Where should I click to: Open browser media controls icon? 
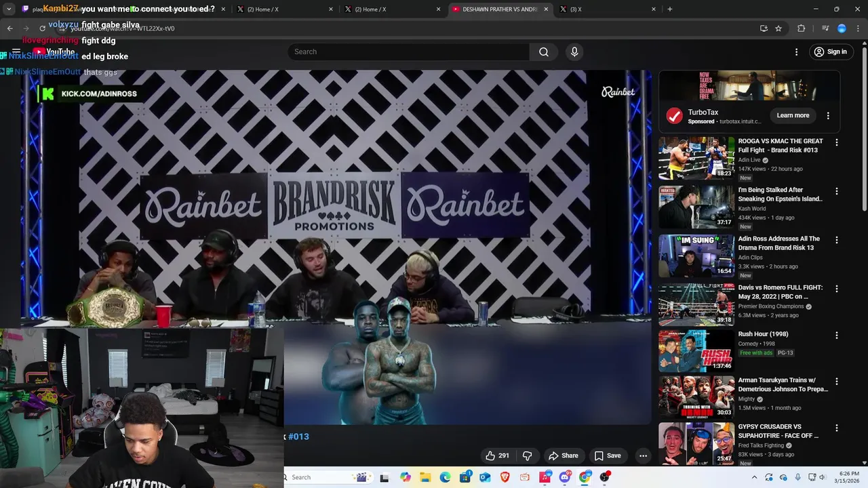tap(825, 28)
